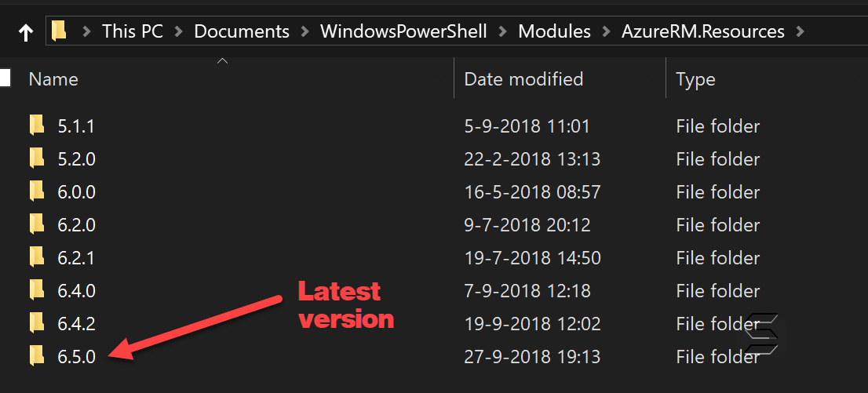Sort by Date modified column header
This screenshot has width=868, height=393.
pyautogui.click(x=523, y=79)
